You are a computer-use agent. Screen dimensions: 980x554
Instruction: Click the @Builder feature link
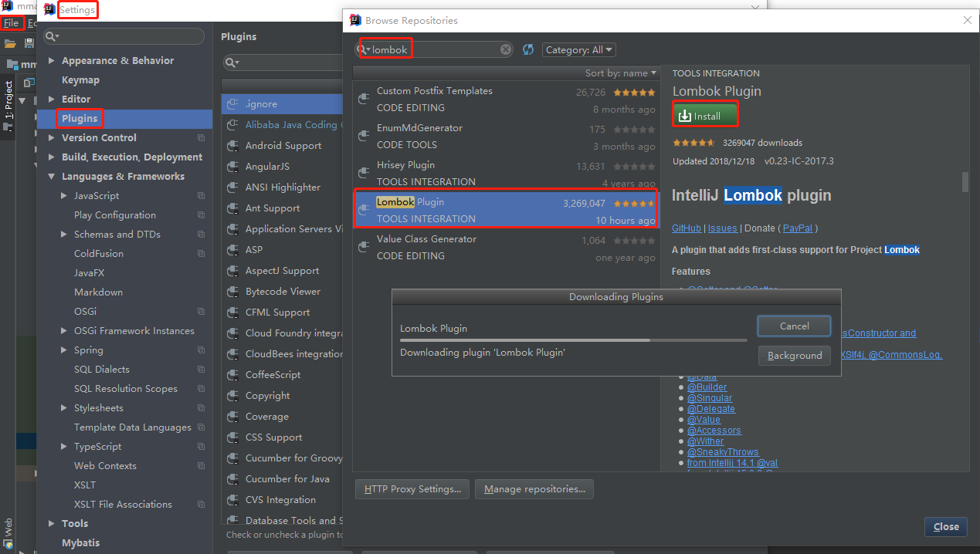pos(707,387)
